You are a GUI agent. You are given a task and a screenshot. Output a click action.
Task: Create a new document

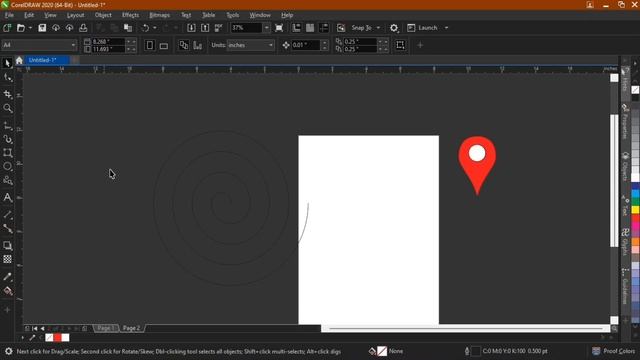(7, 28)
